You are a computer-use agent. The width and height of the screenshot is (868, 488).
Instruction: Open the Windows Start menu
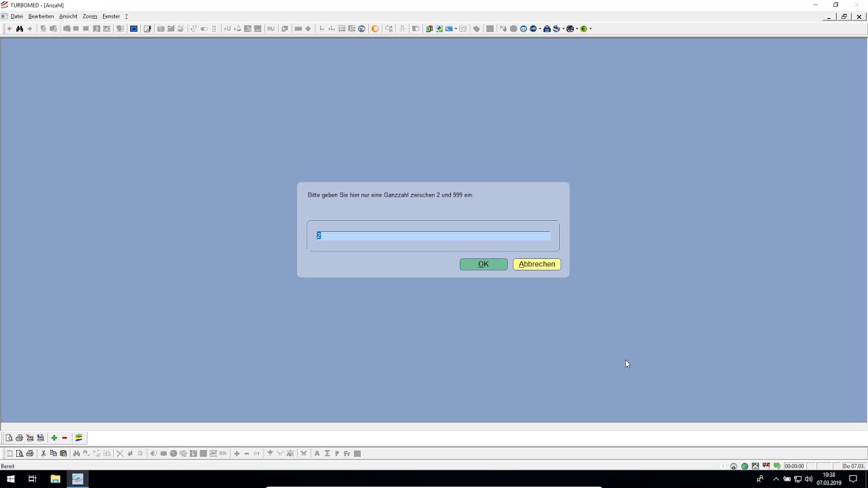(x=11, y=479)
